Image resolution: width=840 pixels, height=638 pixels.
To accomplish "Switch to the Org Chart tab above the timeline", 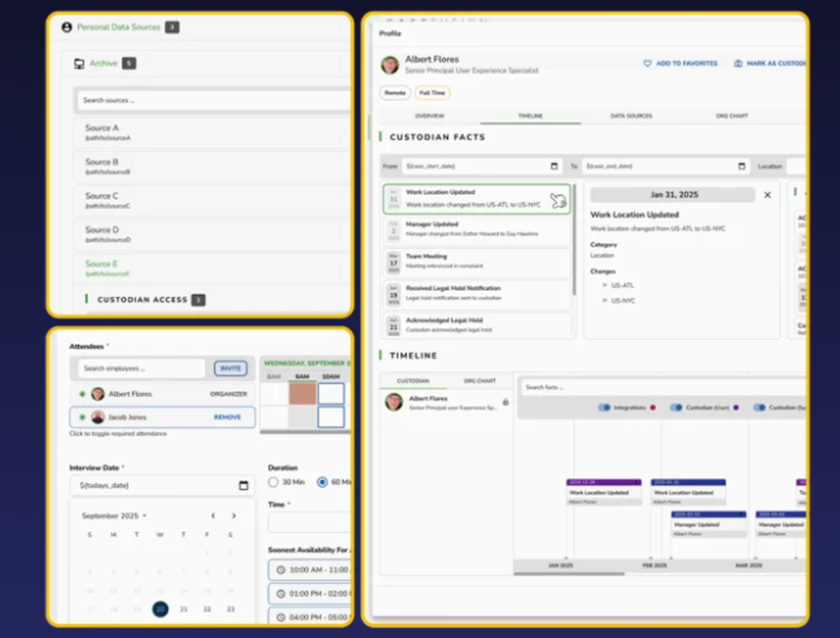I will pyautogui.click(x=479, y=380).
